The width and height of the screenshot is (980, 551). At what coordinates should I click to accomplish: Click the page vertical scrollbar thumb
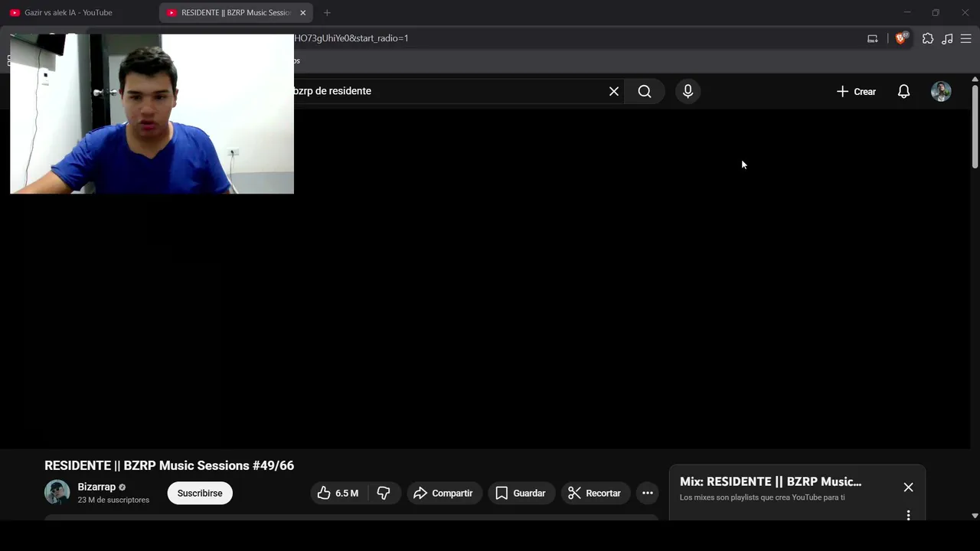pos(975,126)
